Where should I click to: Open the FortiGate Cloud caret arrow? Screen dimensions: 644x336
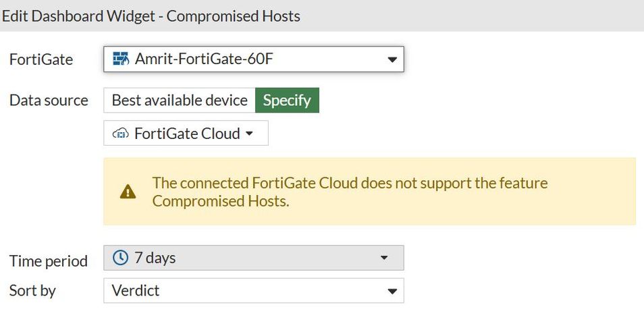tap(249, 134)
